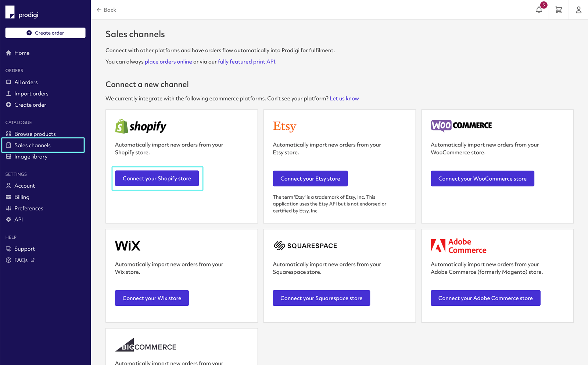
Task: Connect your WooCommerce store
Action: coord(482,178)
